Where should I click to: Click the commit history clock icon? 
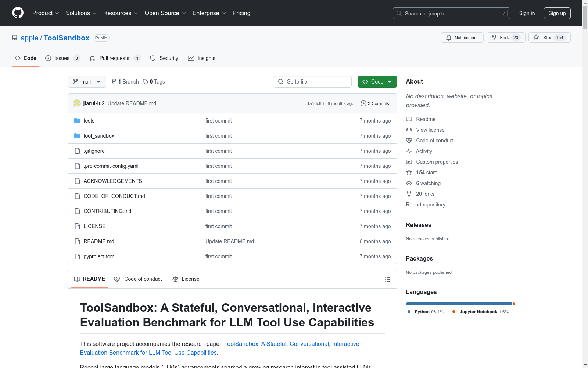point(363,103)
